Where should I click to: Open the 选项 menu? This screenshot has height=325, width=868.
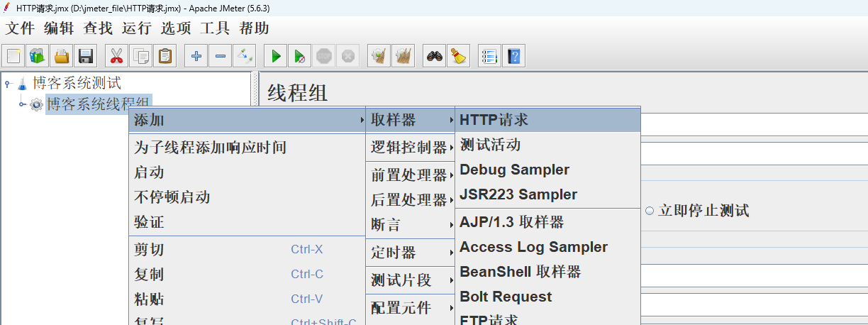[x=176, y=28]
